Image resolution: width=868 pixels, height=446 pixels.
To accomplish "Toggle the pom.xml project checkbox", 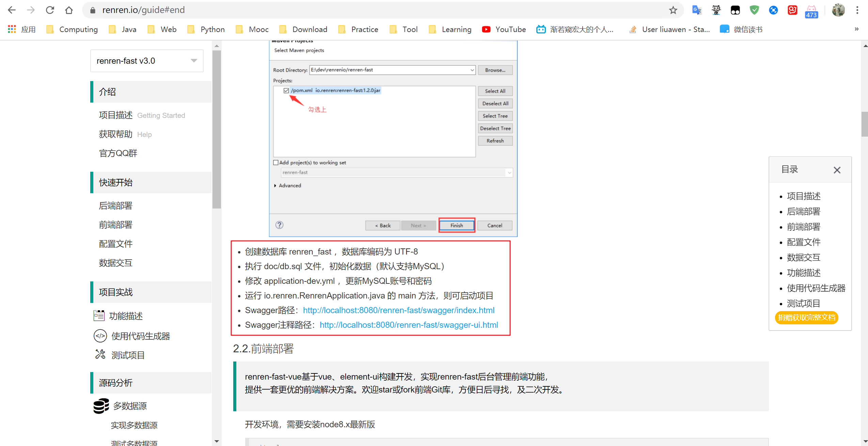I will pos(286,90).
